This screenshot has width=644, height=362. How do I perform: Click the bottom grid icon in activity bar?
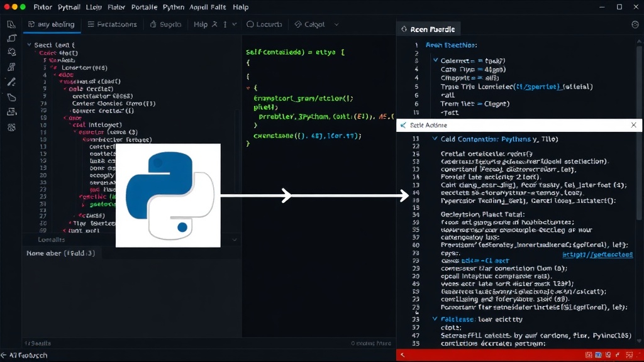coord(11,127)
